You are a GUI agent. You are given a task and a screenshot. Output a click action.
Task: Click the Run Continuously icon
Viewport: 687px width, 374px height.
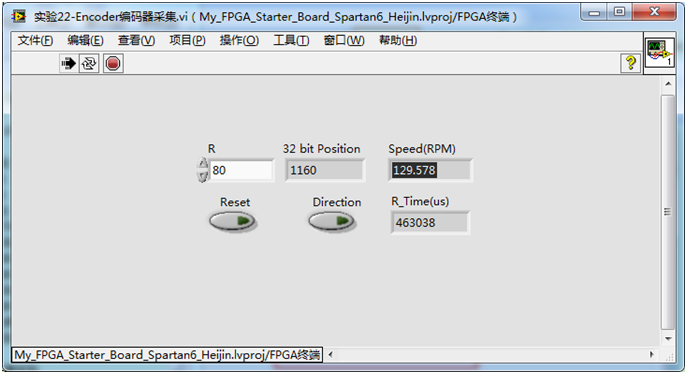tap(89, 64)
